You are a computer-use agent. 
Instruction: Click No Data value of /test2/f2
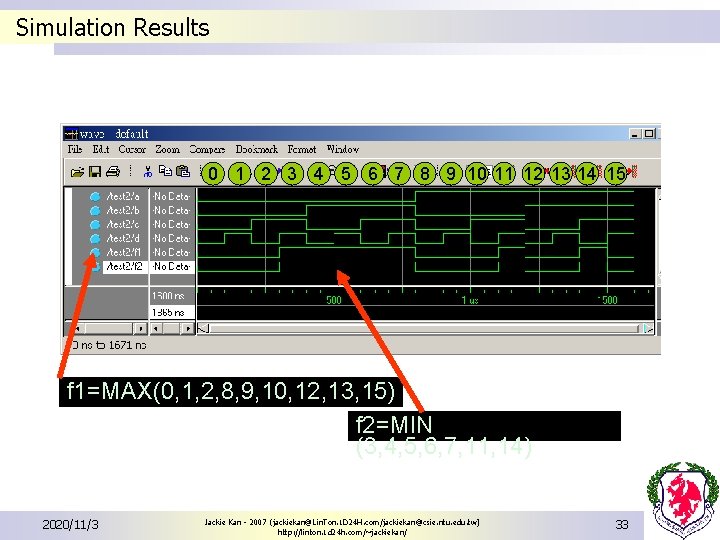coord(172,266)
